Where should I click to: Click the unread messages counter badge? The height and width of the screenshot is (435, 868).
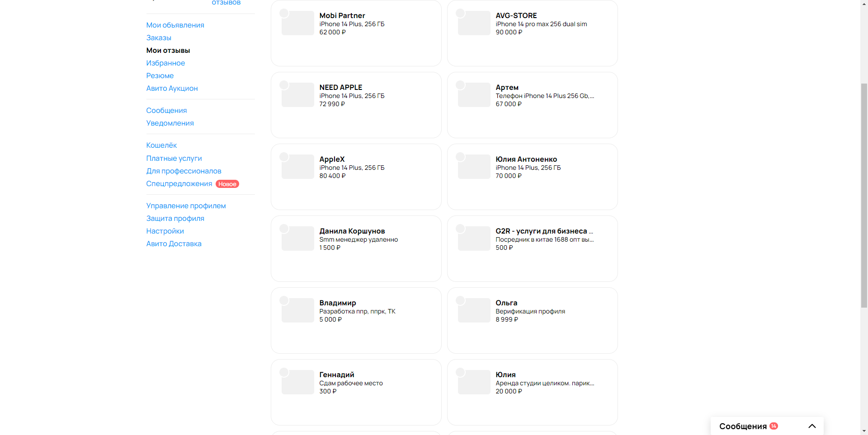click(x=774, y=426)
